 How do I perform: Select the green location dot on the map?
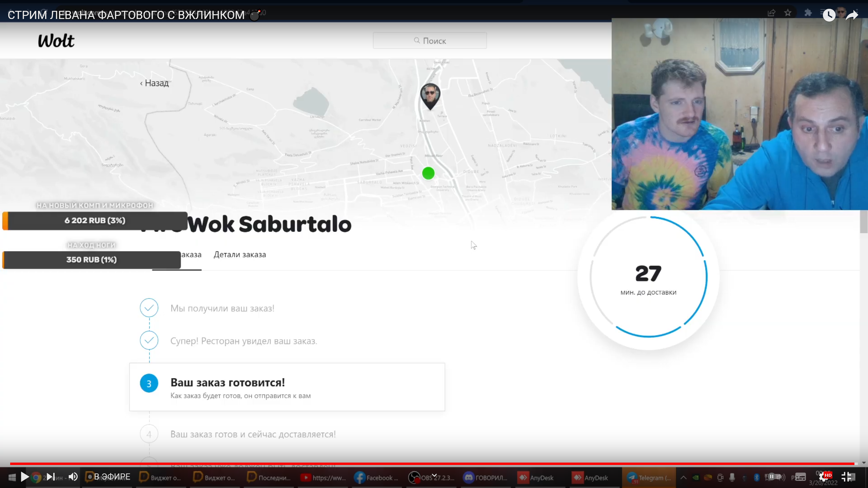428,173
